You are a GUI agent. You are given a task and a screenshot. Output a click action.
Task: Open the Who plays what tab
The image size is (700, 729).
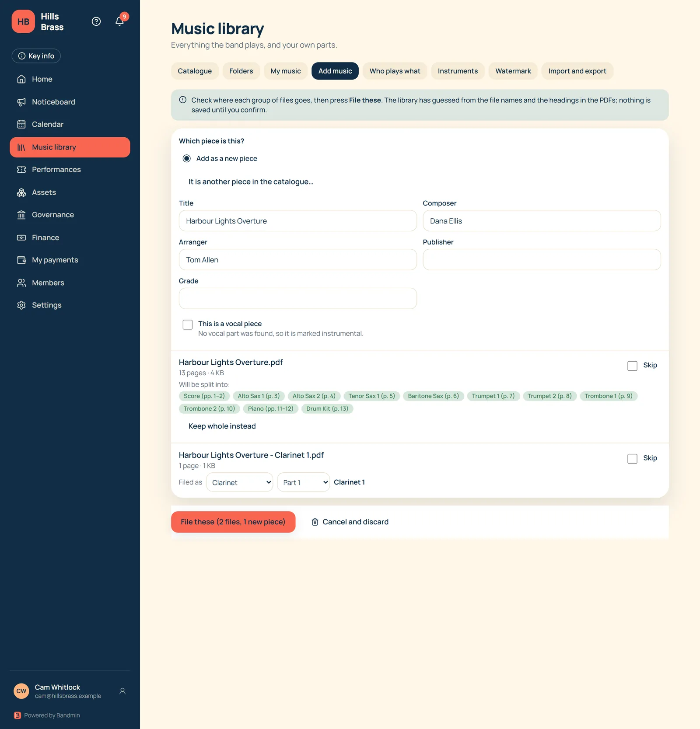click(395, 71)
